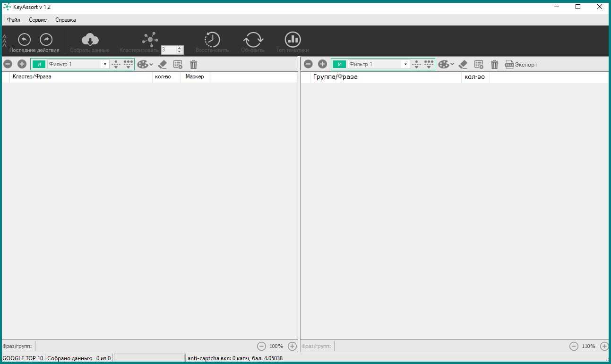
Task: Open color palette dropdown in left panel
Action: tap(145, 64)
